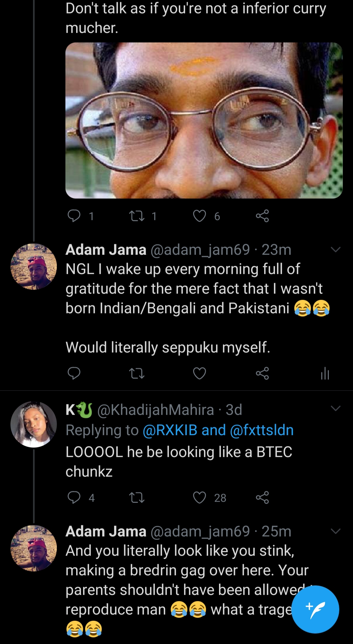This screenshot has width=353, height=644.
Task: Share KhadijahMahira's tweet
Action: [262, 498]
